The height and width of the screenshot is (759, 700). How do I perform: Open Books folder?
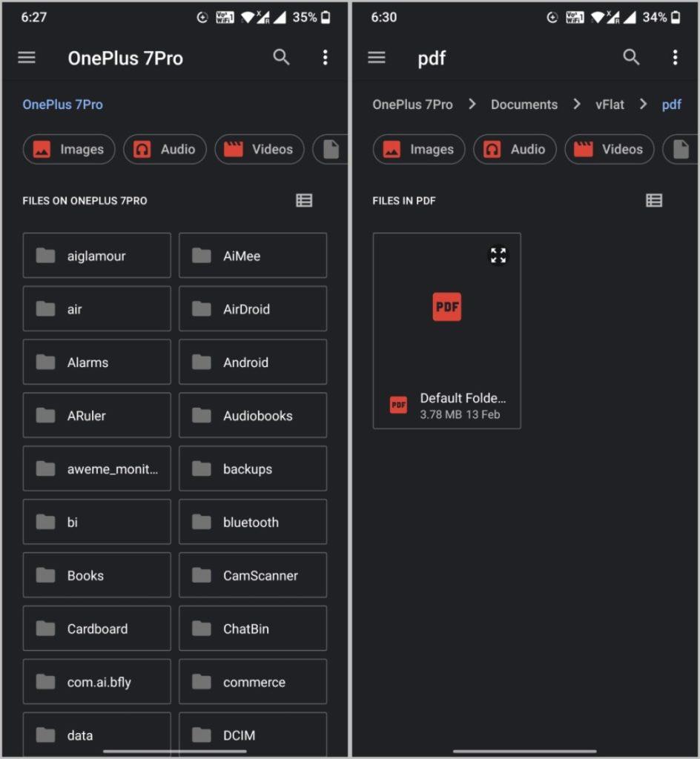(97, 575)
